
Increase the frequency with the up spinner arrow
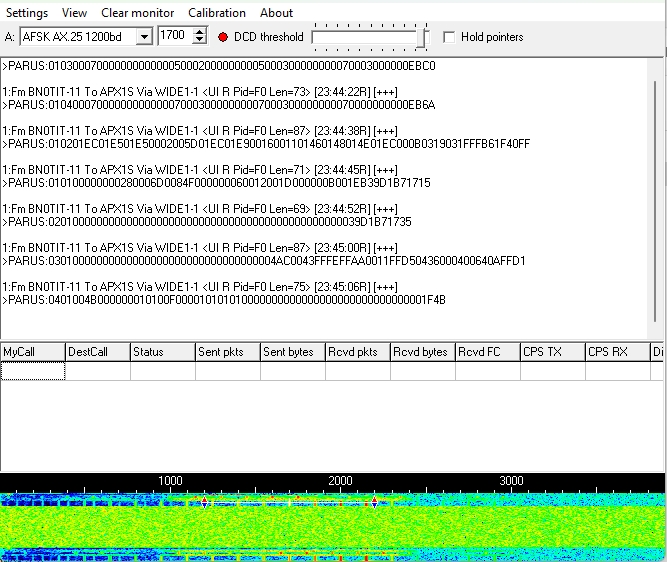tap(199, 31)
